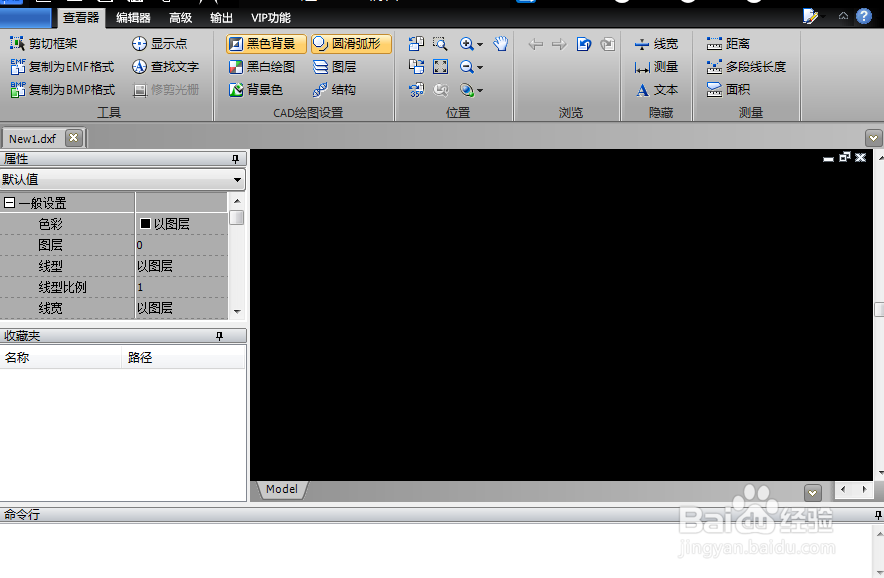The height and width of the screenshot is (578, 884).
Task: Select the Model layout tab
Action: coord(281,489)
